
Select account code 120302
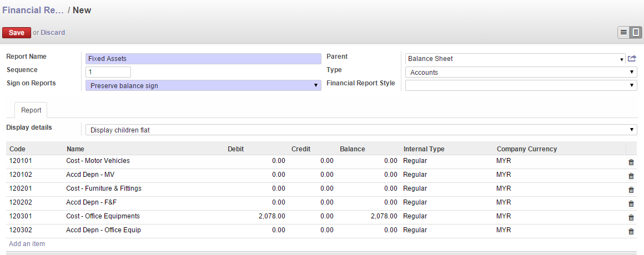[x=21, y=231]
